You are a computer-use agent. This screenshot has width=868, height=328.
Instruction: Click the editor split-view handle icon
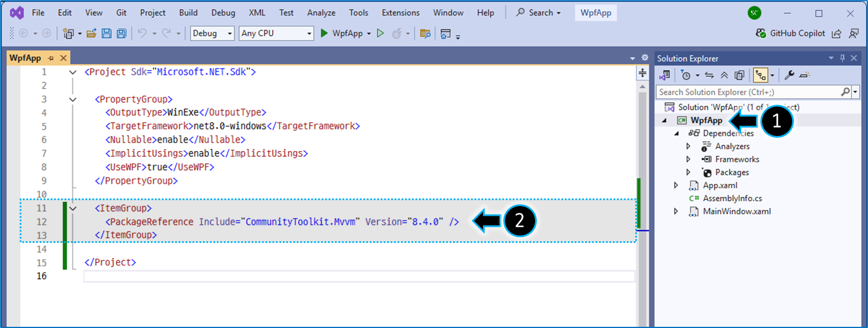642,73
